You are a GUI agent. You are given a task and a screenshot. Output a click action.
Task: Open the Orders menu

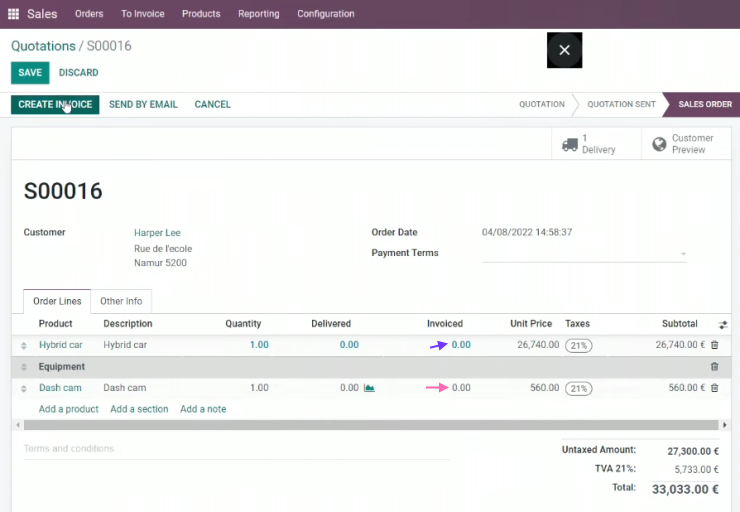click(x=89, y=14)
